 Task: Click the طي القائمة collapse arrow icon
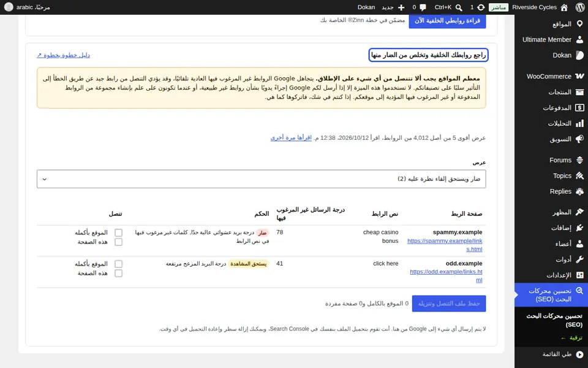pos(579,354)
